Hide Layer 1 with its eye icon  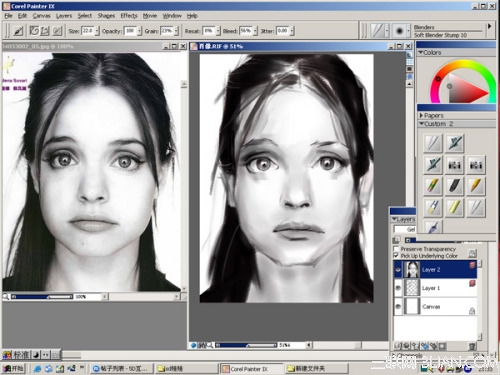[398, 288]
